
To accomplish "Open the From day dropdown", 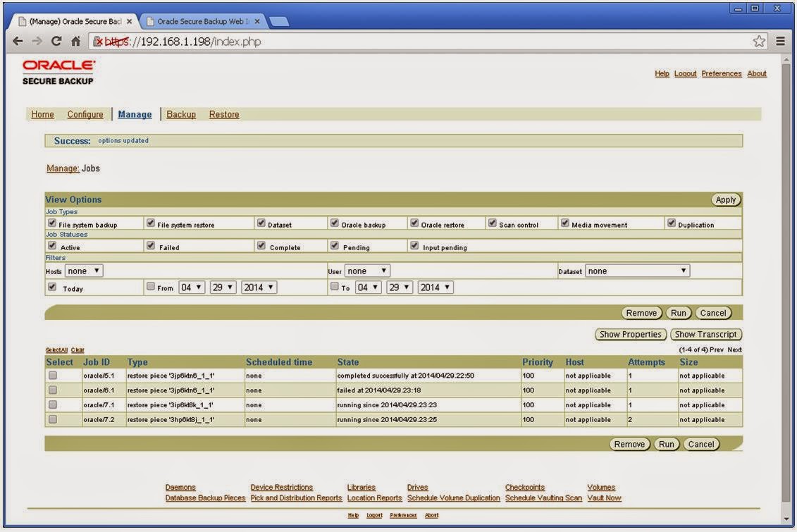I will [x=223, y=287].
